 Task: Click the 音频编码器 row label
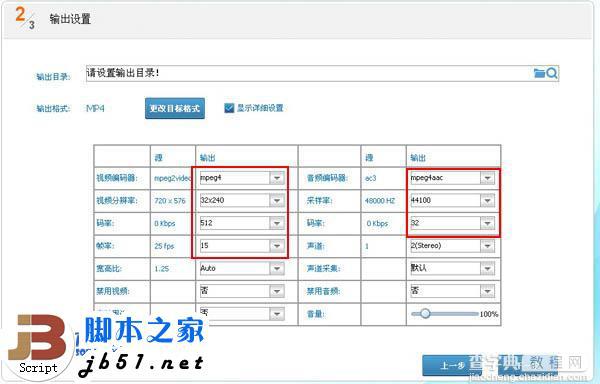pyautogui.click(x=327, y=178)
